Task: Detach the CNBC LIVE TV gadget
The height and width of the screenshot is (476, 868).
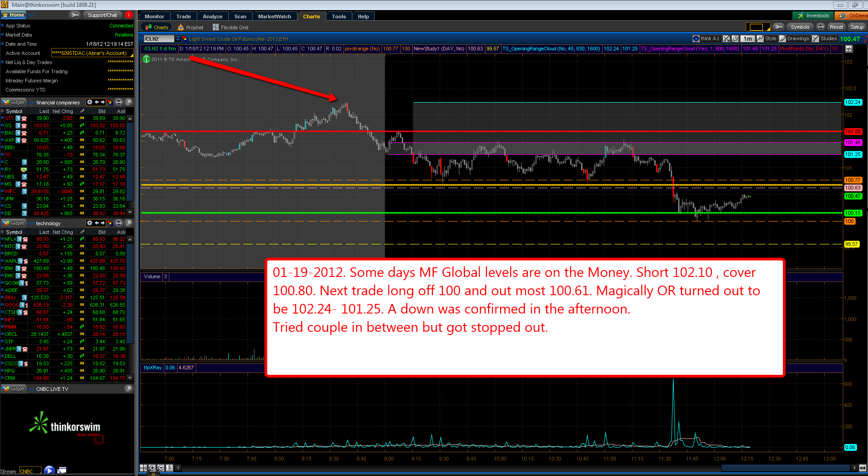Action: (x=129, y=389)
